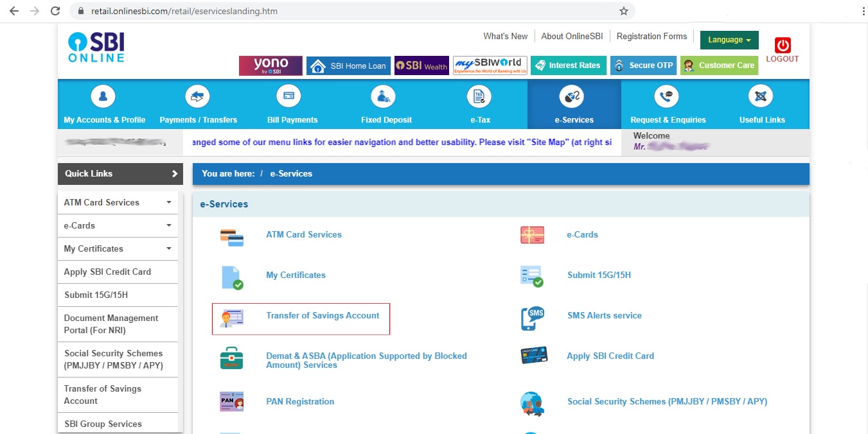
Task: Click the My Certificates document icon
Action: (x=232, y=277)
